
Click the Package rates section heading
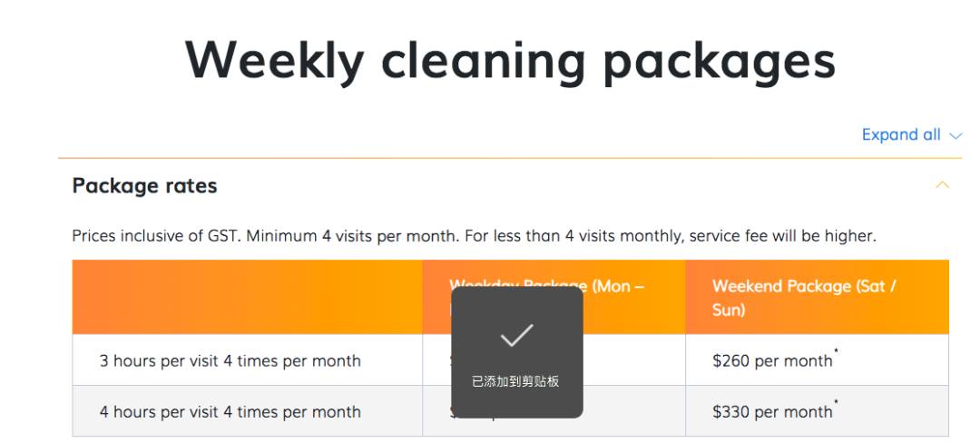click(x=144, y=186)
